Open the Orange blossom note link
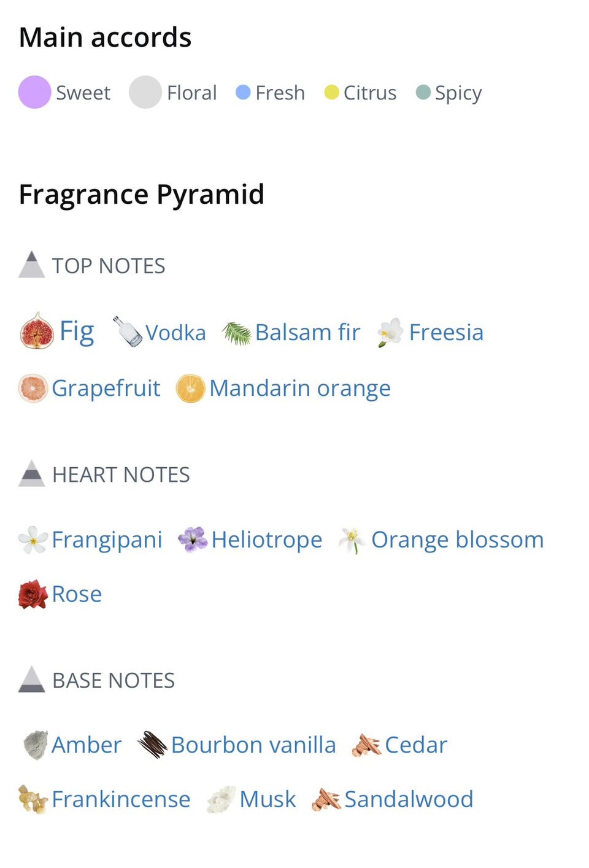Viewport: 589px width, 868px height. pos(458,540)
